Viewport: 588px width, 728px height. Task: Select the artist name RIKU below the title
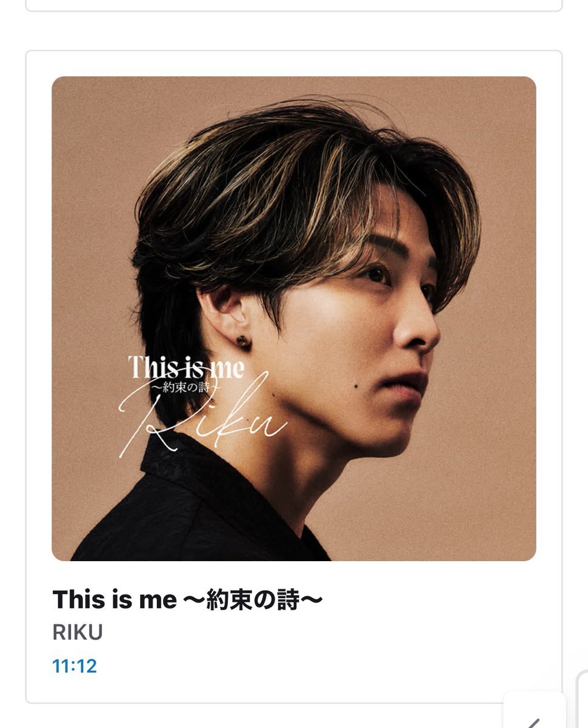78,632
